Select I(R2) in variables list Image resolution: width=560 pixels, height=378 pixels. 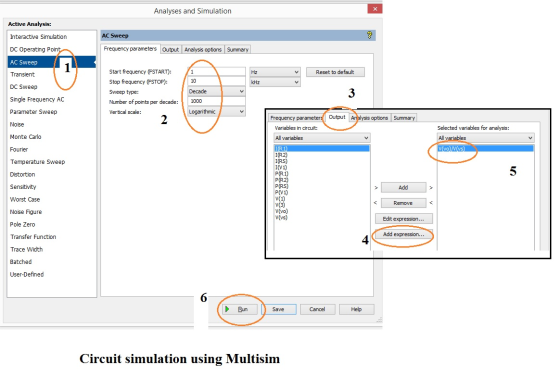pos(281,155)
